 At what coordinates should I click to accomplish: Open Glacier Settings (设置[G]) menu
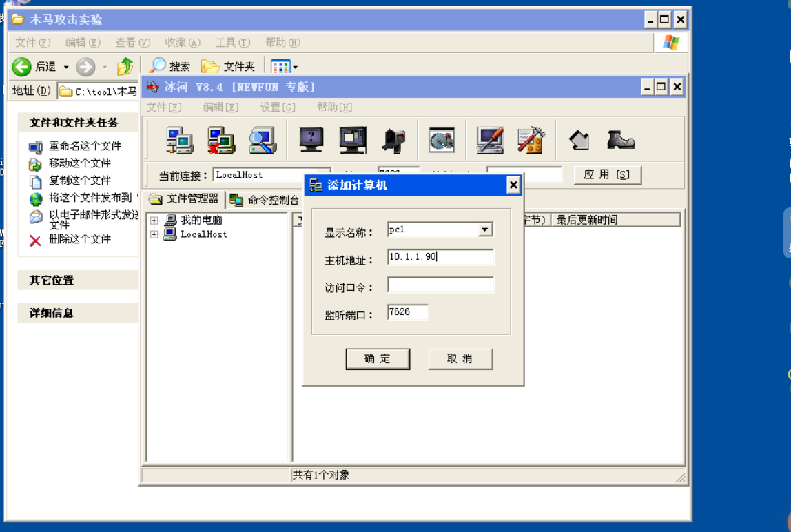pos(278,107)
